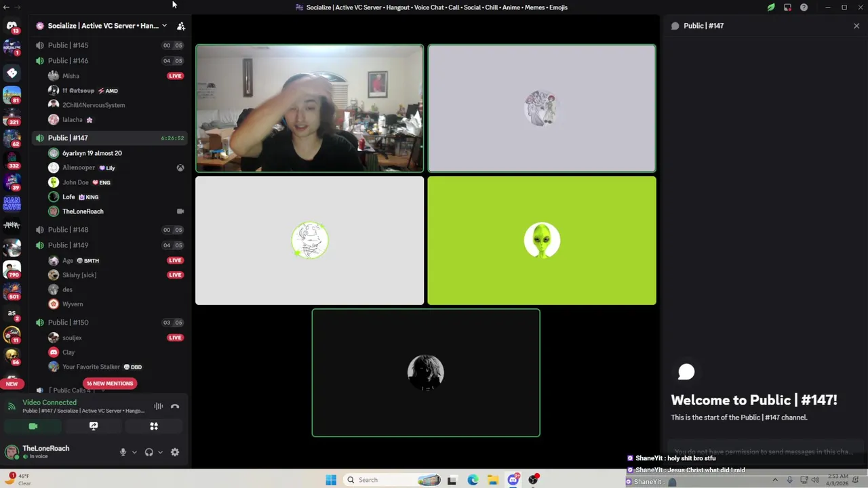Disconnect from voice with the hang-up icon
This screenshot has width=868, height=488.
(x=175, y=407)
